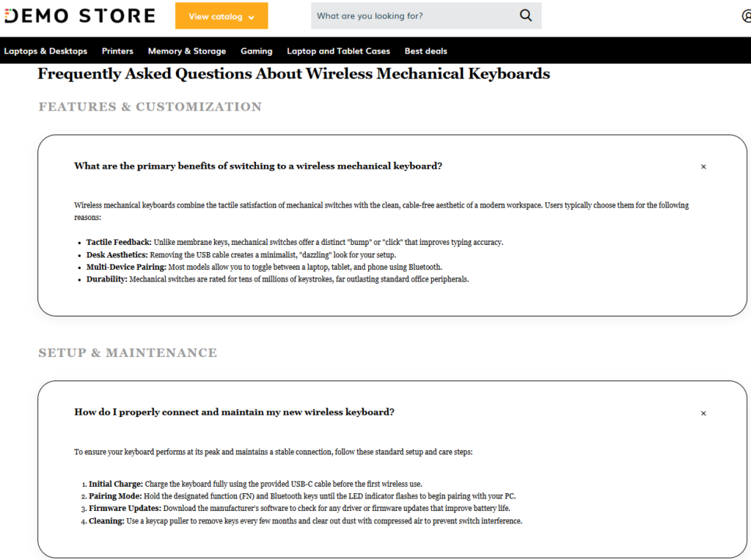The height and width of the screenshot is (560, 751).
Task: Navigate to the Gaming category
Action: (257, 51)
